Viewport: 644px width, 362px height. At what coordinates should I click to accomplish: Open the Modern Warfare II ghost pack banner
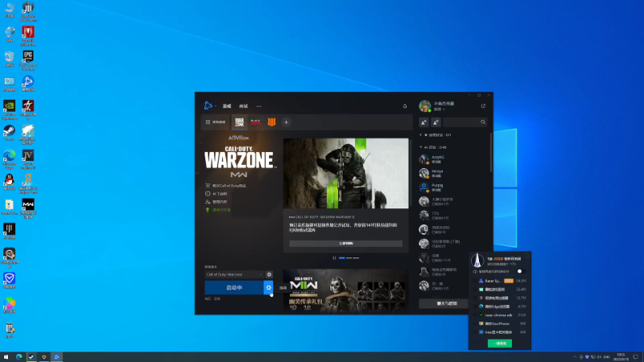(346, 291)
